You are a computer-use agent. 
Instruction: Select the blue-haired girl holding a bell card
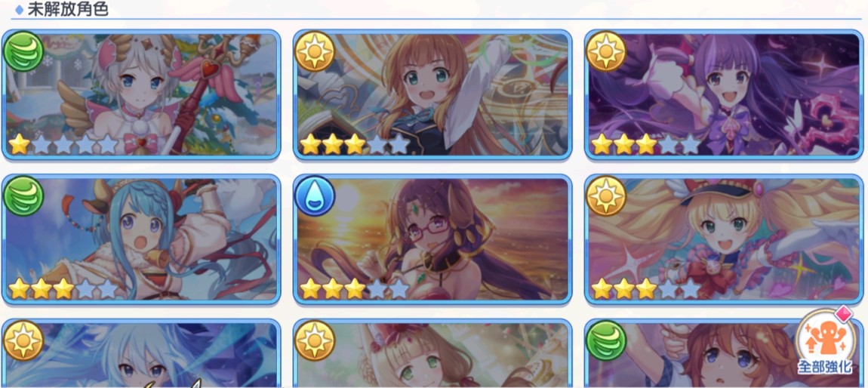pos(141,239)
